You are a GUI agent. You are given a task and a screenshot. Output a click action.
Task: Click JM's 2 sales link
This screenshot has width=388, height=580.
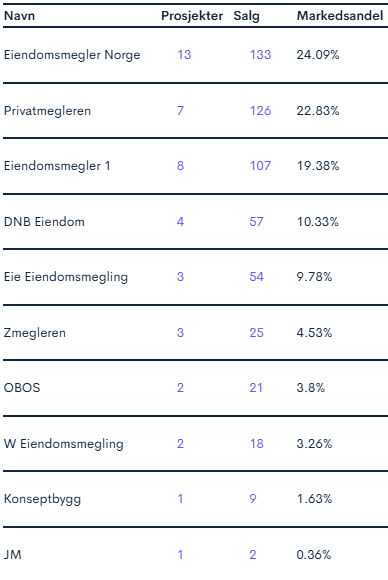point(253,554)
